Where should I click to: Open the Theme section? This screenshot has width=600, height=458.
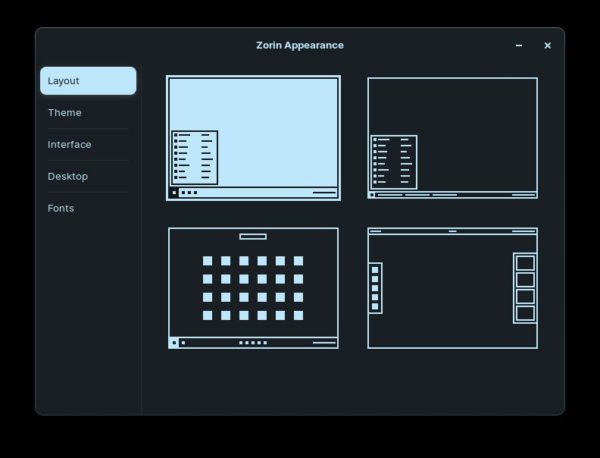coord(88,112)
